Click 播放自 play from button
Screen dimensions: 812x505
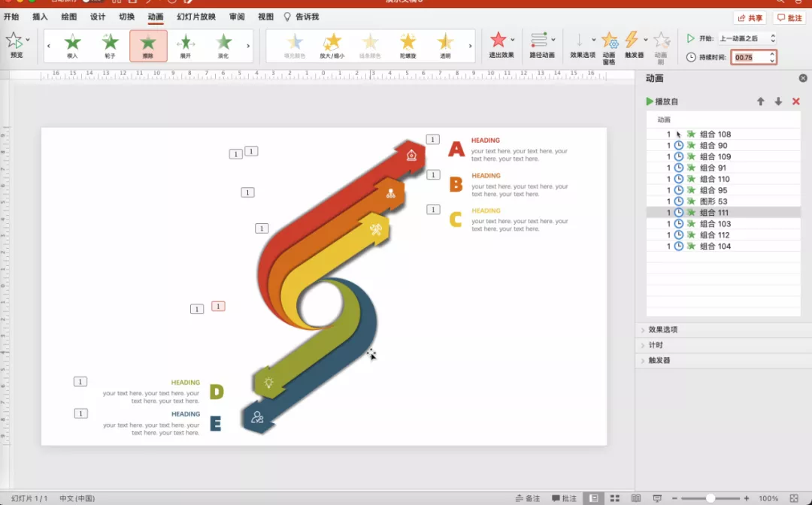662,101
